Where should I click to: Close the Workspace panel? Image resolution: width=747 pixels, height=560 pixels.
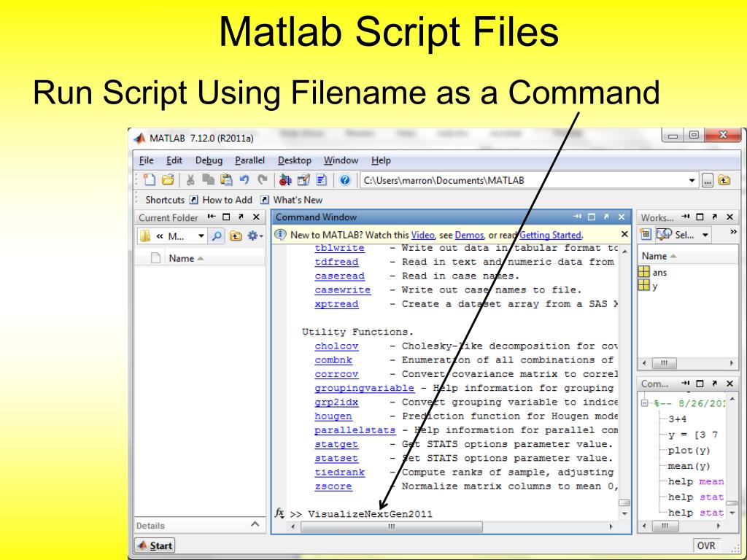coord(729,217)
